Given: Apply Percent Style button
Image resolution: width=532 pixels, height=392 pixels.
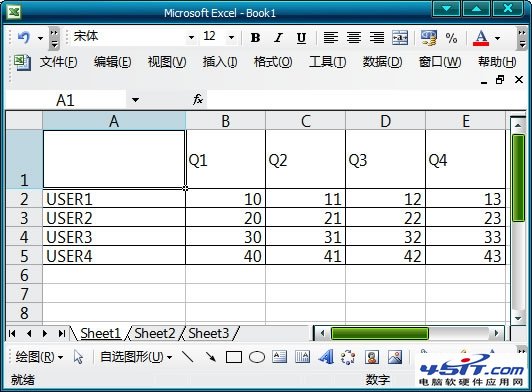Looking at the screenshot, I should 451,38.
